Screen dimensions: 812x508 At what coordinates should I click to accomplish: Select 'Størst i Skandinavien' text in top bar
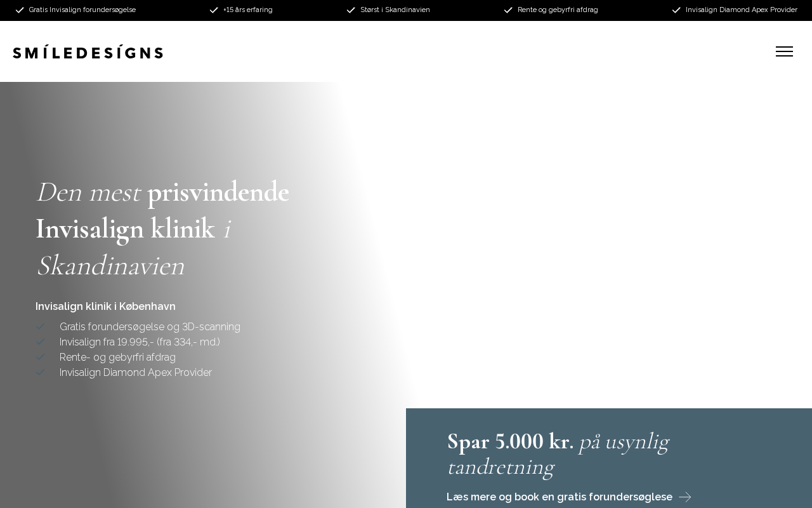(x=395, y=10)
